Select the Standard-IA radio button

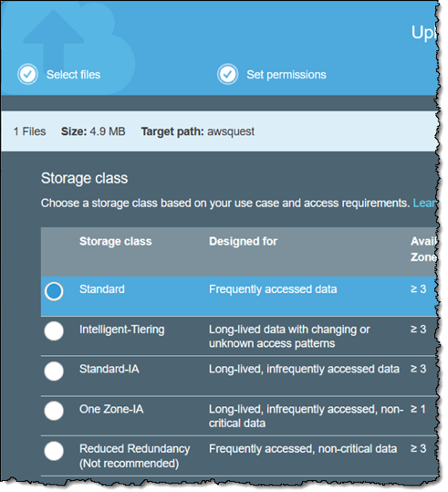tap(54, 372)
